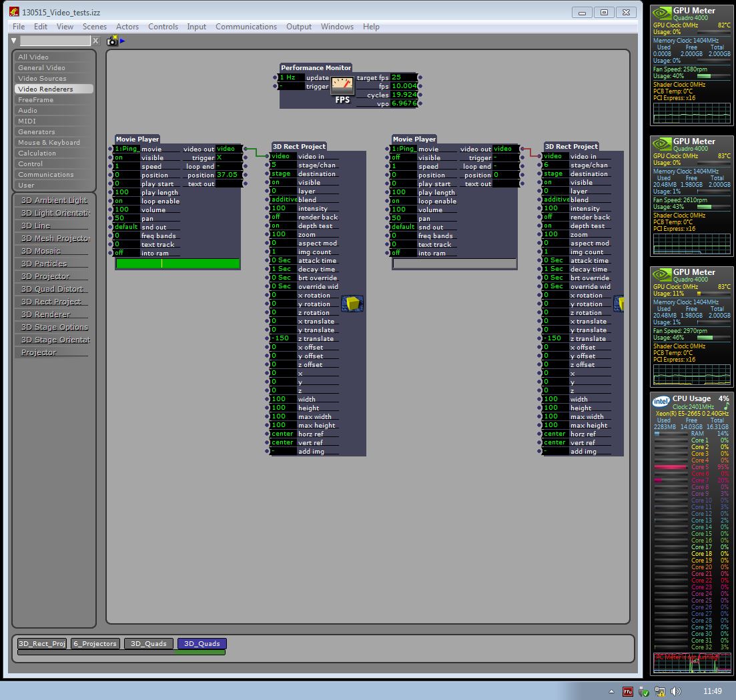Toggle first Movie Player visible 'on' value
The height and width of the screenshot is (700, 736).
pyautogui.click(x=127, y=157)
